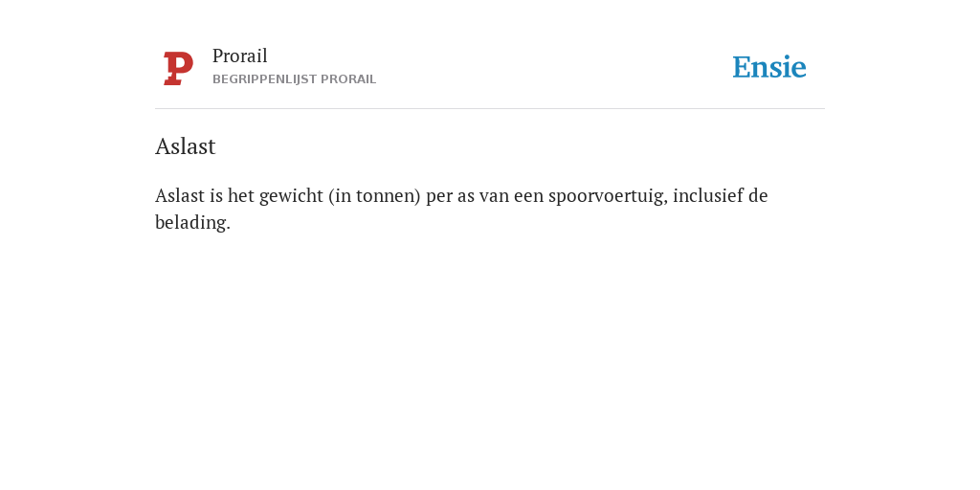Click the horizontal divider below the header

click(x=490, y=109)
